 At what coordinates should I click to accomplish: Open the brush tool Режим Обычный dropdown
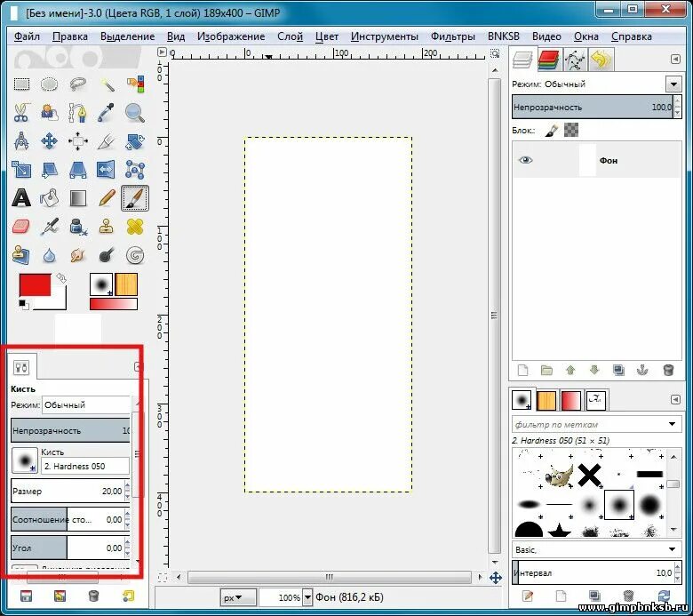[x=87, y=404]
